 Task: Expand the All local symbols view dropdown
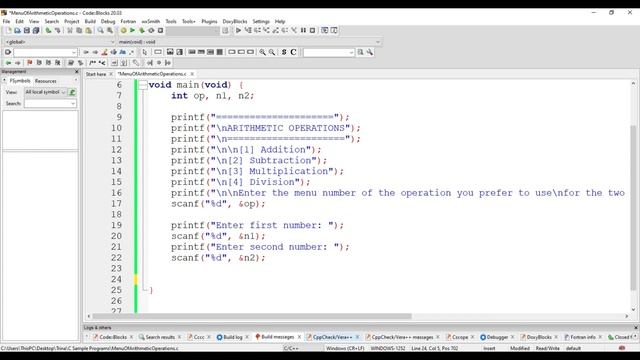click(45, 92)
